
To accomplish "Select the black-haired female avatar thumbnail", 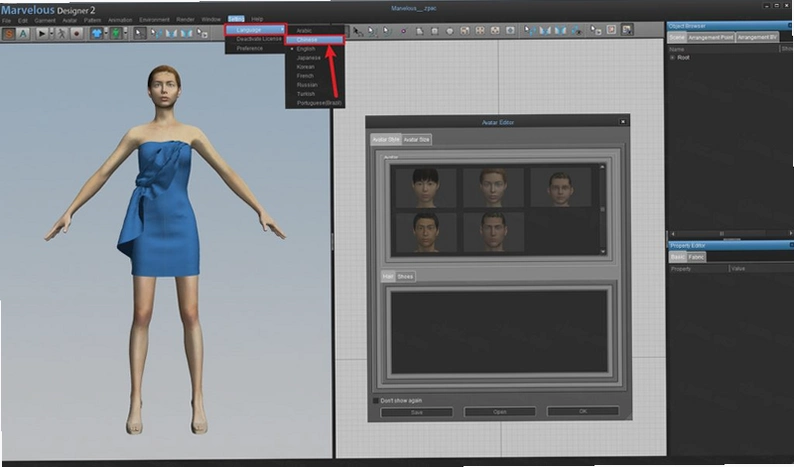I will pos(425,188).
